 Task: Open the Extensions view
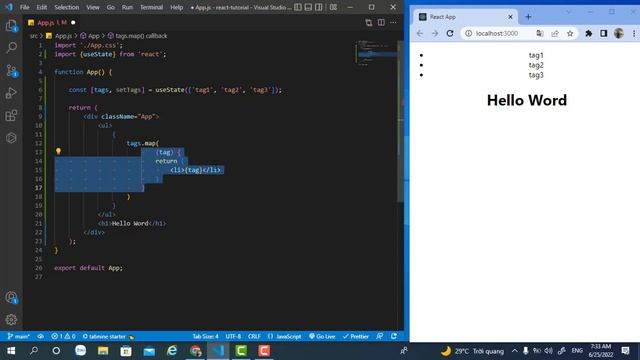[11, 116]
